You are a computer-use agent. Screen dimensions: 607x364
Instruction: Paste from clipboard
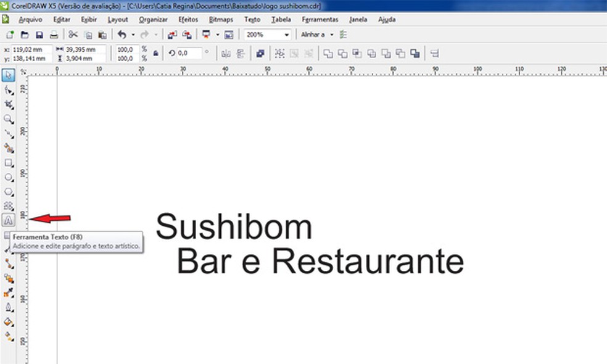[x=102, y=35]
